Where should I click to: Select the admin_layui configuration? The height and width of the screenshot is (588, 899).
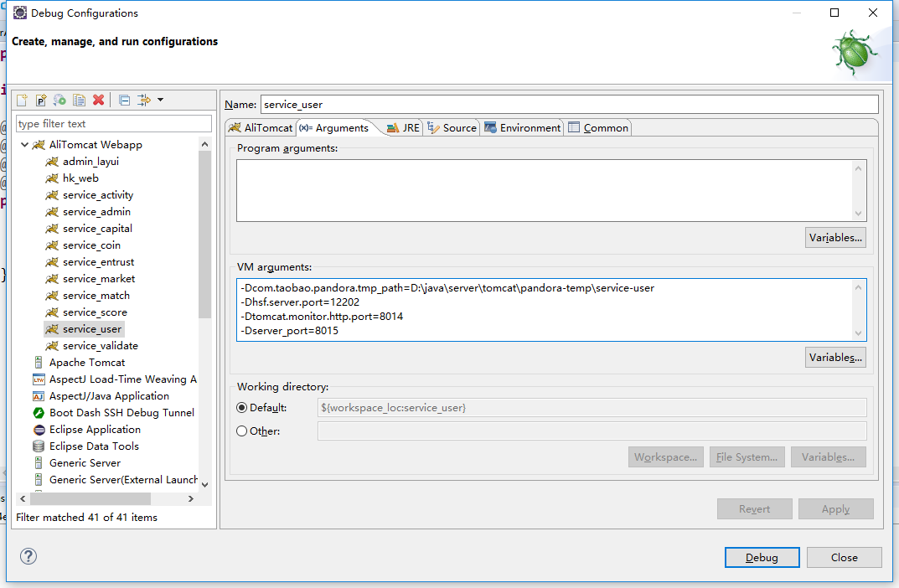point(90,162)
